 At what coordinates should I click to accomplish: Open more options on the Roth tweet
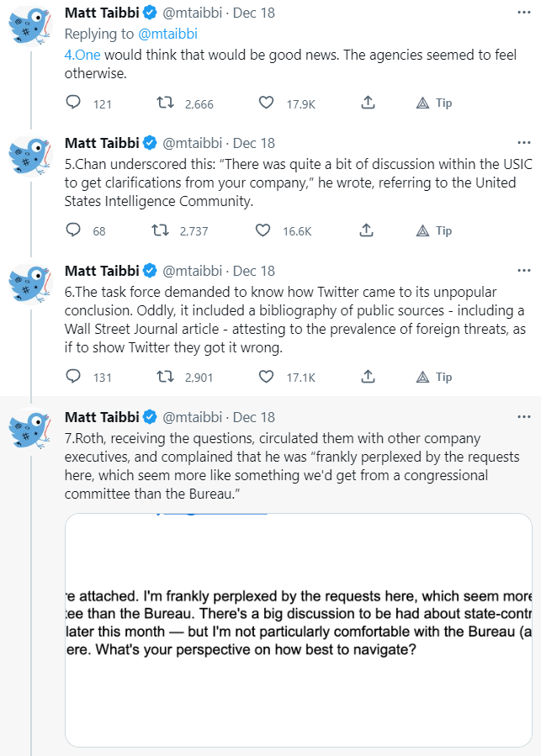[x=523, y=417]
